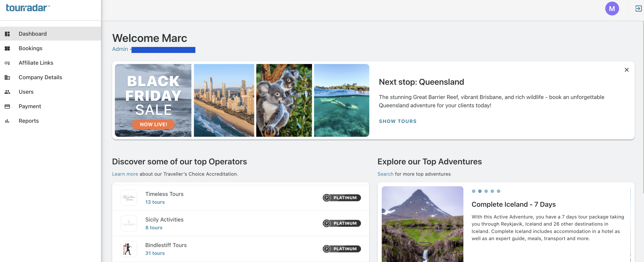Viewport: 644px width, 262px height.
Task: Click the Payment card icon
Action: click(7, 106)
